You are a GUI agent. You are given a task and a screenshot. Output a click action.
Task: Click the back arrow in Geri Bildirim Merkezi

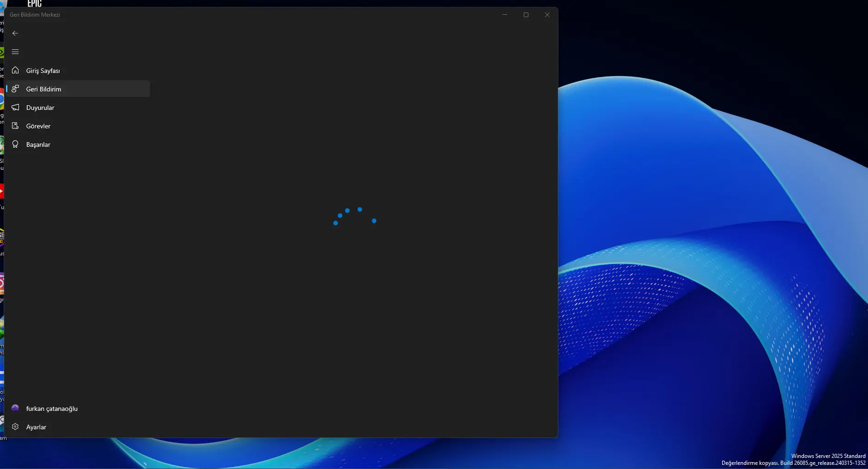click(x=15, y=33)
